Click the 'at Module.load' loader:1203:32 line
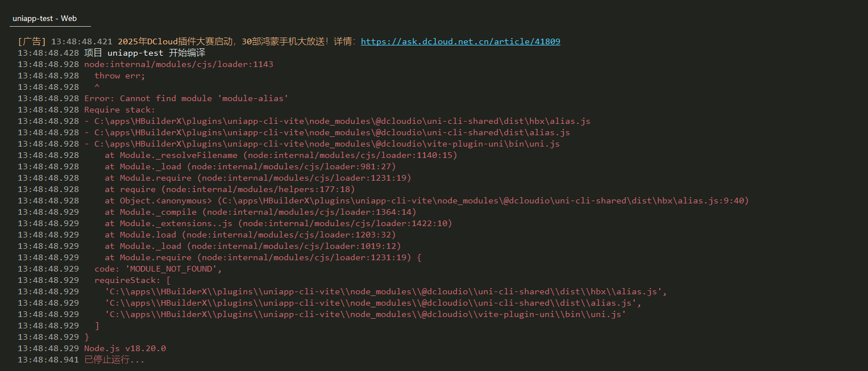The width and height of the screenshot is (868, 371). click(250, 235)
